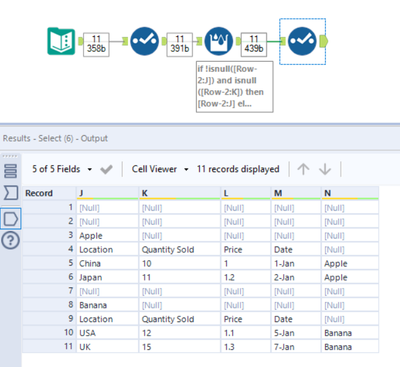This screenshot has height=367, width=400.
Task: Open the 5 of 5 Fields dropdown
Action: 62,169
